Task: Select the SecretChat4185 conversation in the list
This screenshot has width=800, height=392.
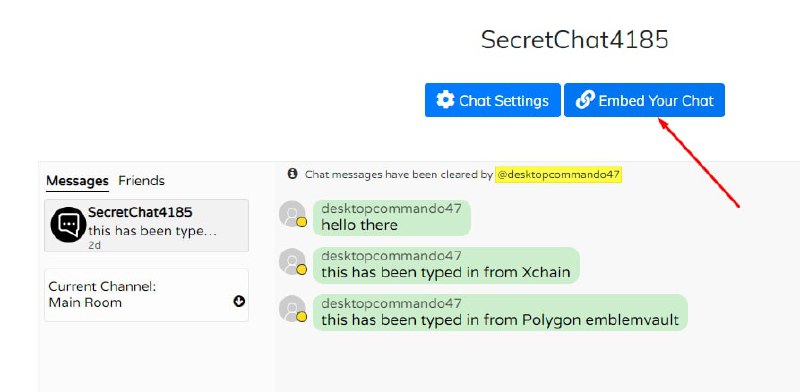Action: coord(146,225)
